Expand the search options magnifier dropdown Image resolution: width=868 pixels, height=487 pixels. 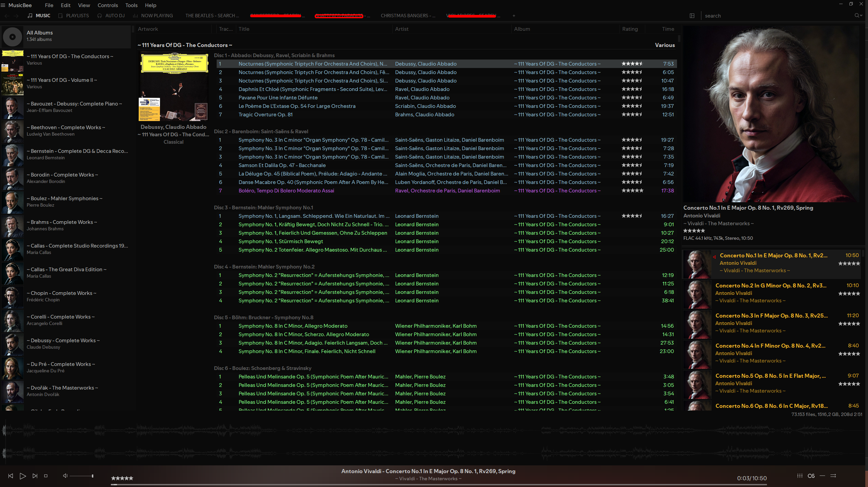pos(859,16)
